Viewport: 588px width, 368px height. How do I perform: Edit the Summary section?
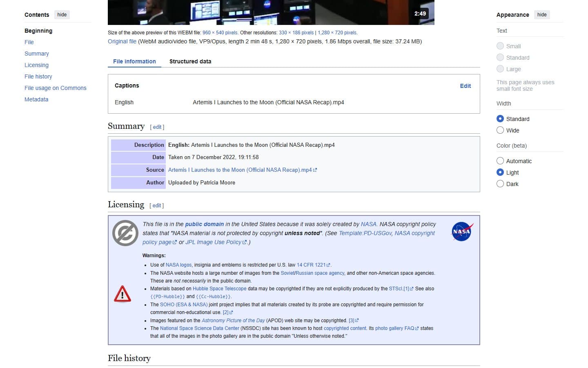click(x=157, y=127)
